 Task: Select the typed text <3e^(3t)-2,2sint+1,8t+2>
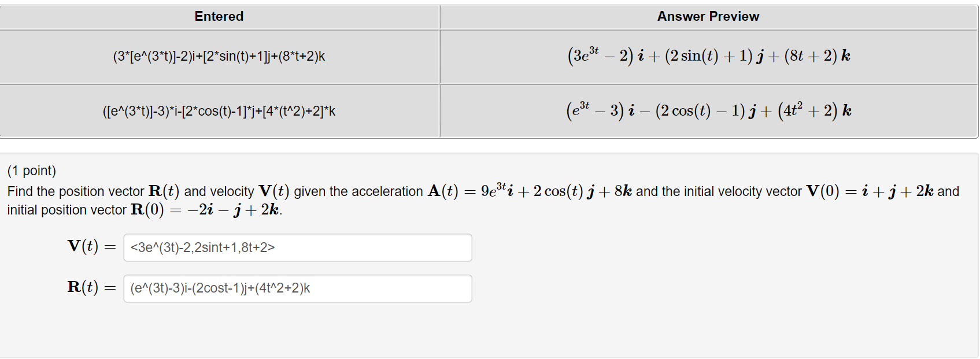tap(202, 247)
